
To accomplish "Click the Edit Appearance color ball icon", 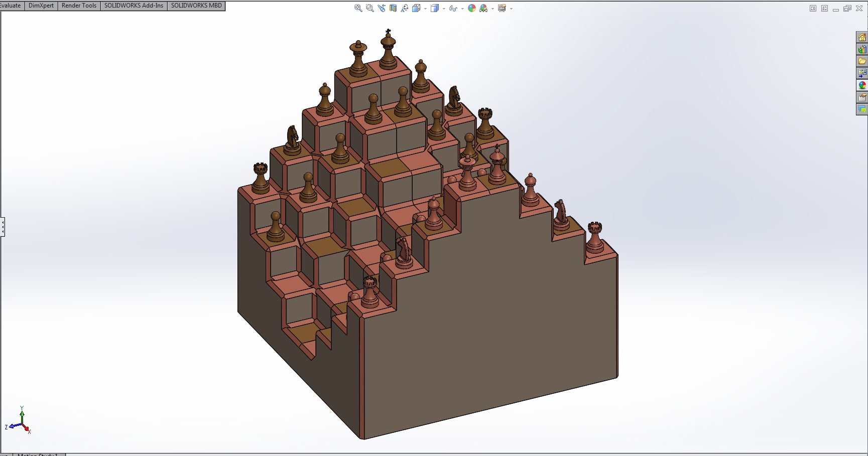I will click(x=472, y=8).
